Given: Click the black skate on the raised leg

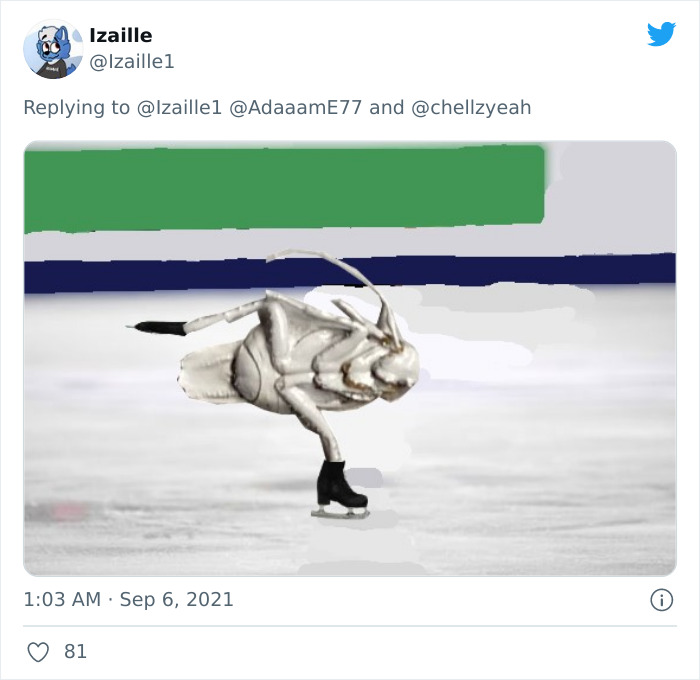Looking at the screenshot, I should click(x=160, y=327).
